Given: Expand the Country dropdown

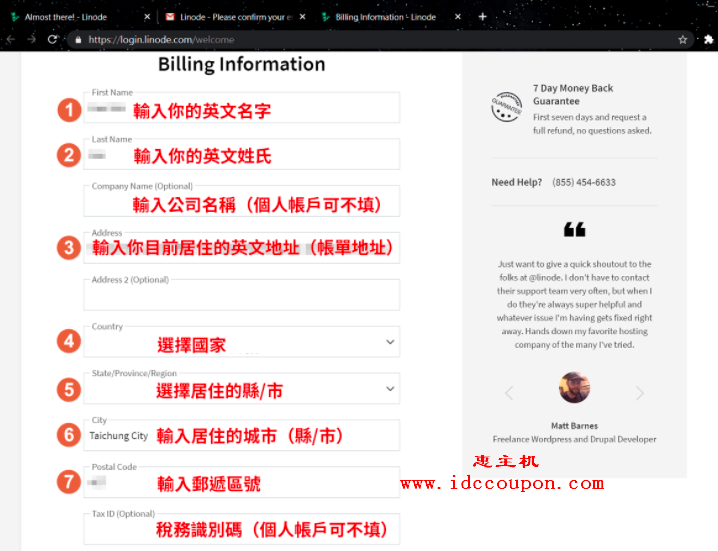Looking at the screenshot, I should 389,342.
